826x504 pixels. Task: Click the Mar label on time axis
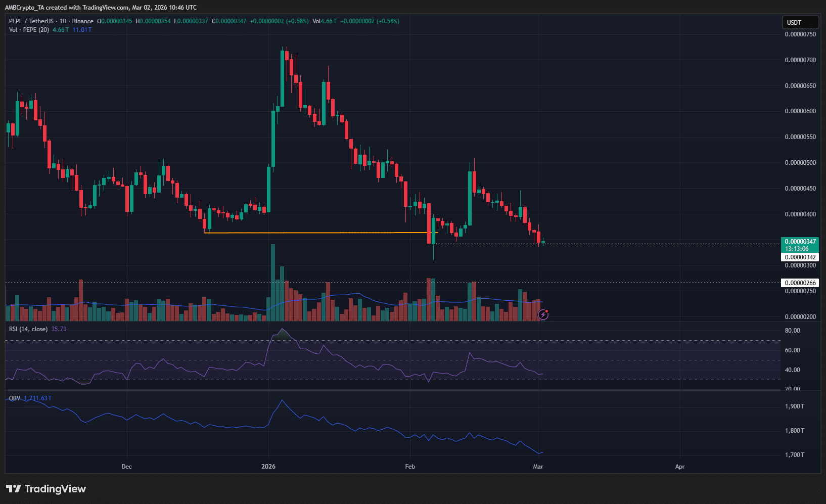click(538, 467)
